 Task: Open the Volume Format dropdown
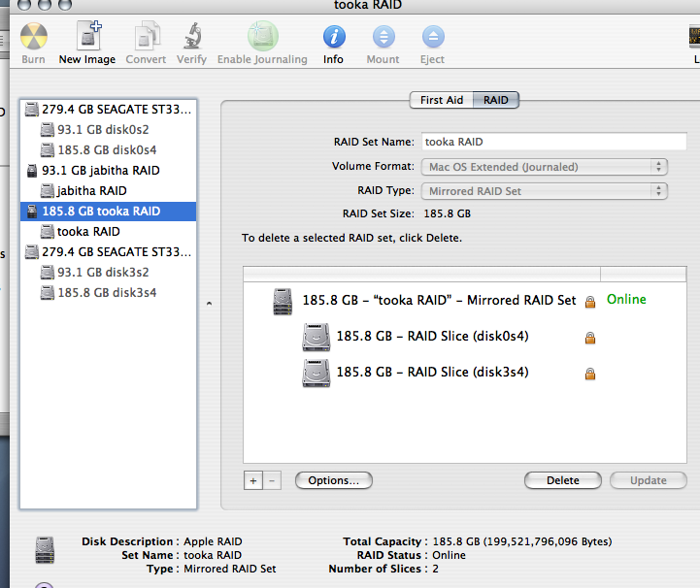pyautogui.click(x=545, y=167)
